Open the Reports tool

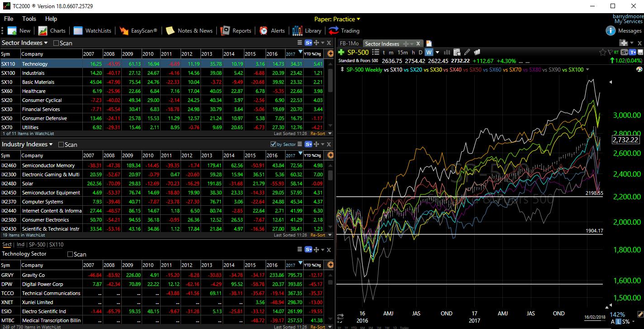(x=235, y=31)
